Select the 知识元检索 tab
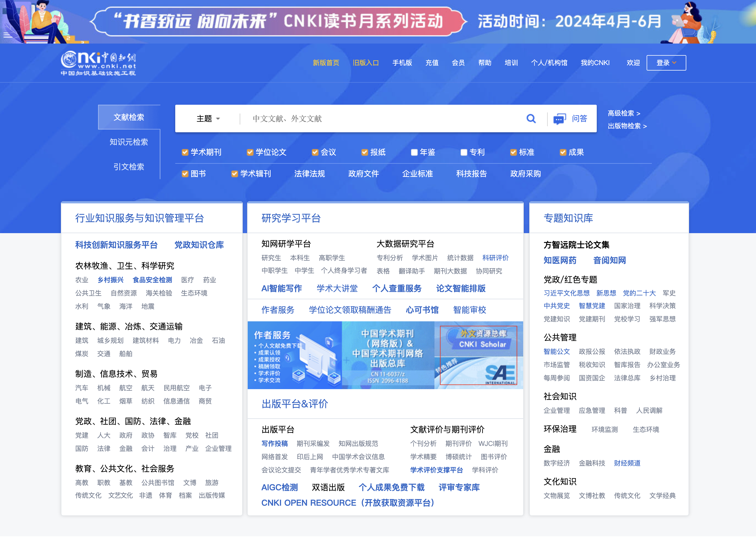The height and width of the screenshot is (544, 756). click(x=129, y=142)
